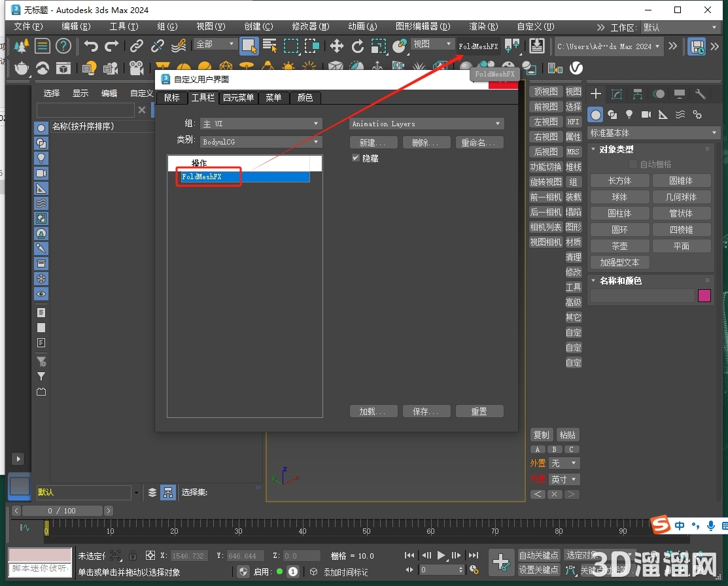This screenshot has height=586, width=728.
Task: Click the Undo arrow icon
Action: click(x=91, y=46)
